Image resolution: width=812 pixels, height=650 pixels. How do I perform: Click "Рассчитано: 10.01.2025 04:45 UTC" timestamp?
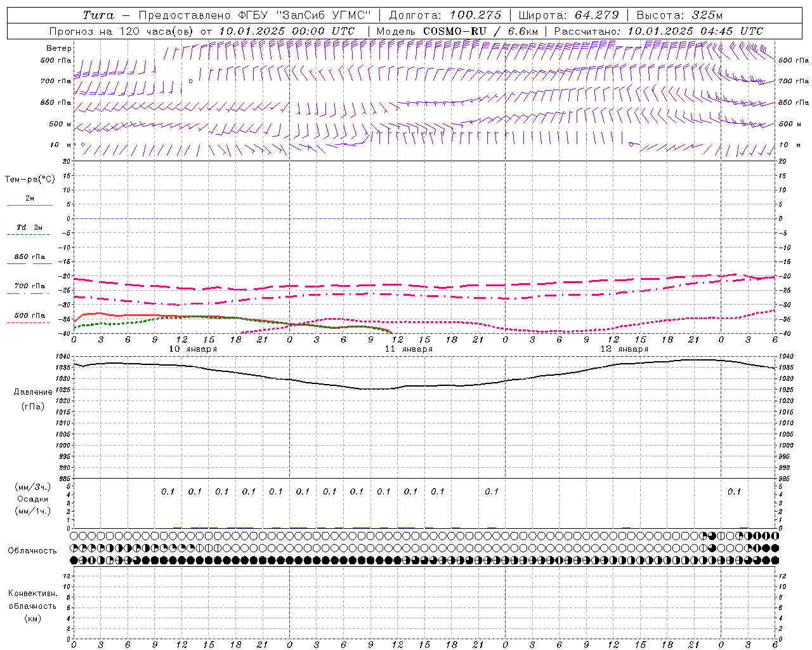658,31
